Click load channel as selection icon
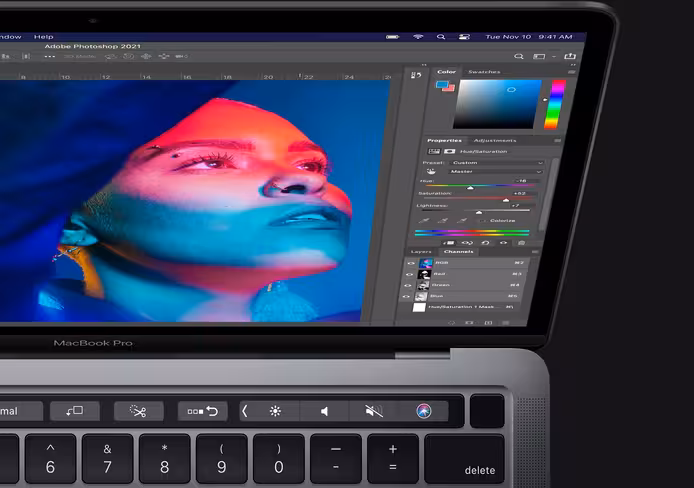694x488 pixels. pyautogui.click(x=451, y=323)
